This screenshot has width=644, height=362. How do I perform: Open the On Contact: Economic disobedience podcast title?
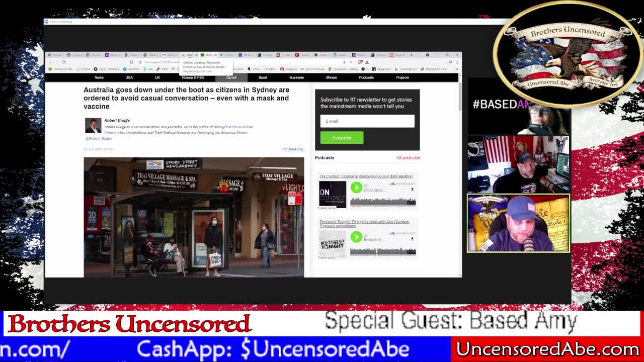click(366, 176)
